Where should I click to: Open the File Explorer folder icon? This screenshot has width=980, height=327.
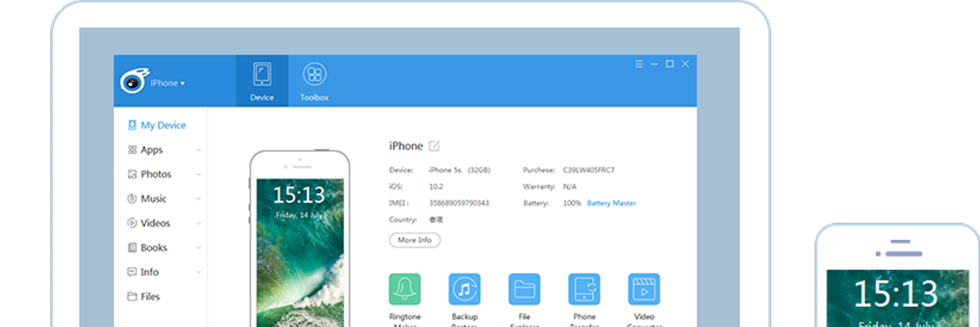click(525, 289)
